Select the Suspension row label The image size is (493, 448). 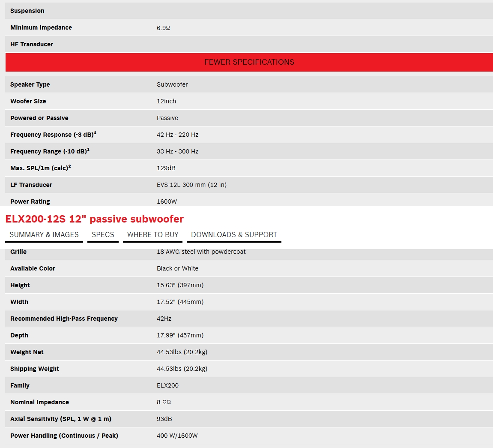click(x=27, y=11)
